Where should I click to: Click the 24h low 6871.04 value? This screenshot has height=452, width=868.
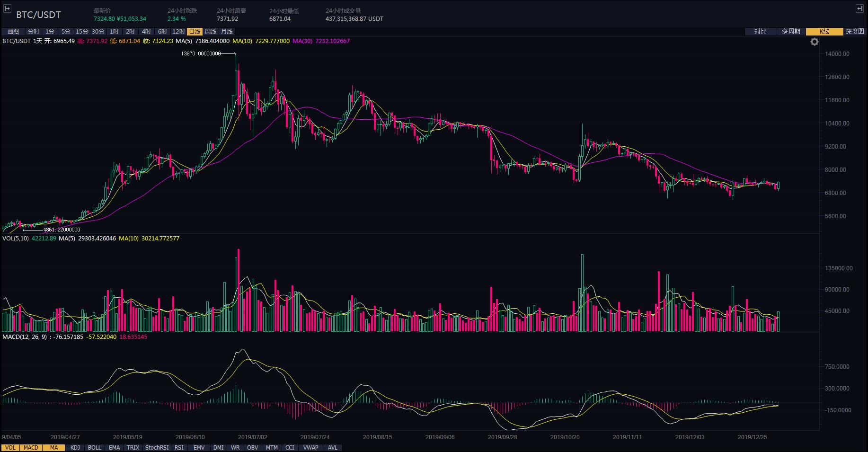(x=280, y=19)
